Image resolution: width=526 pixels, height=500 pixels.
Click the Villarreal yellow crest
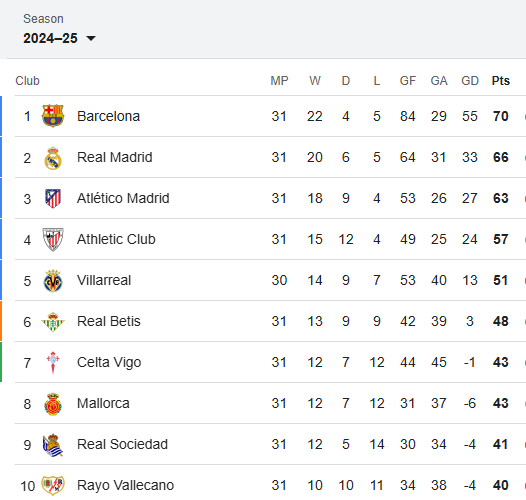tap(53, 281)
